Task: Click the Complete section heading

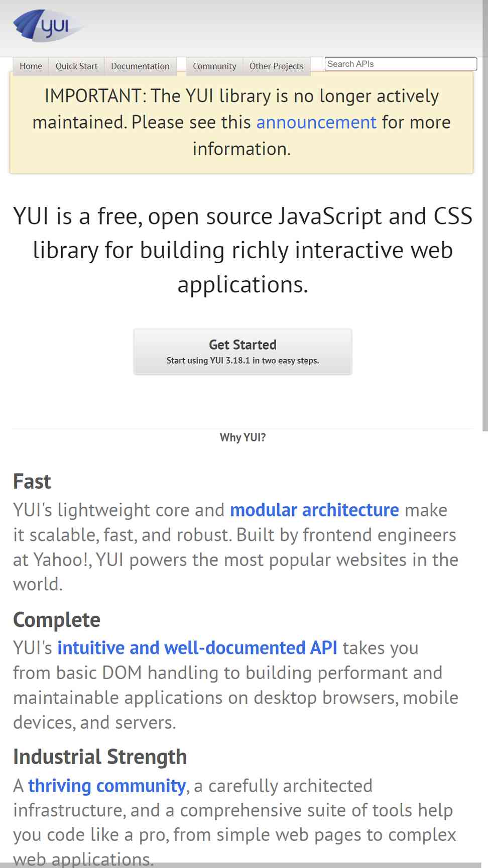Action: [x=57, y=620]
